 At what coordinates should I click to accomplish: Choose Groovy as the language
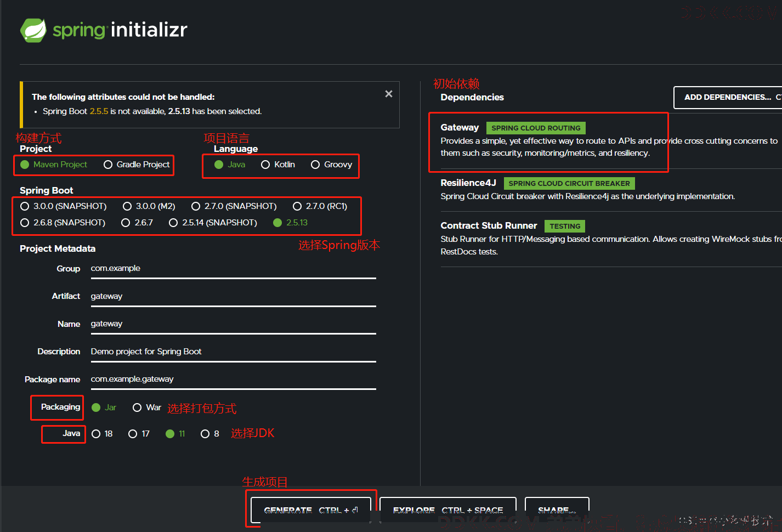[x=331, y=165]
